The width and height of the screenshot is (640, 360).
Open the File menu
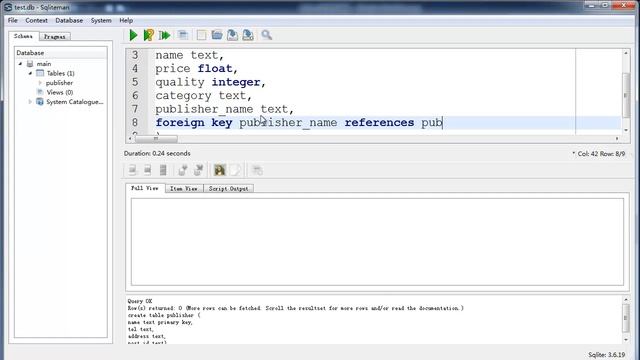tap(13, 20)
